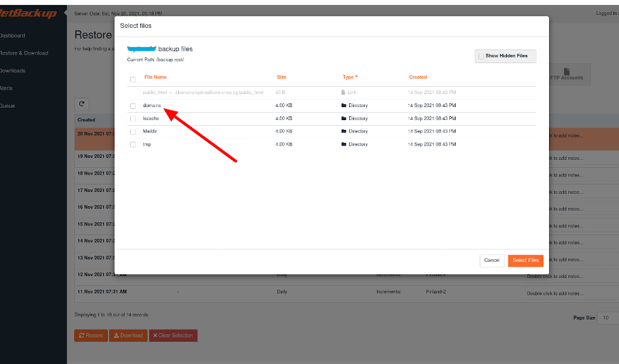Click the FTP Accounts file icon
Image resolution: width=619 pixels, height=364 pixels.
coord(566,72)
